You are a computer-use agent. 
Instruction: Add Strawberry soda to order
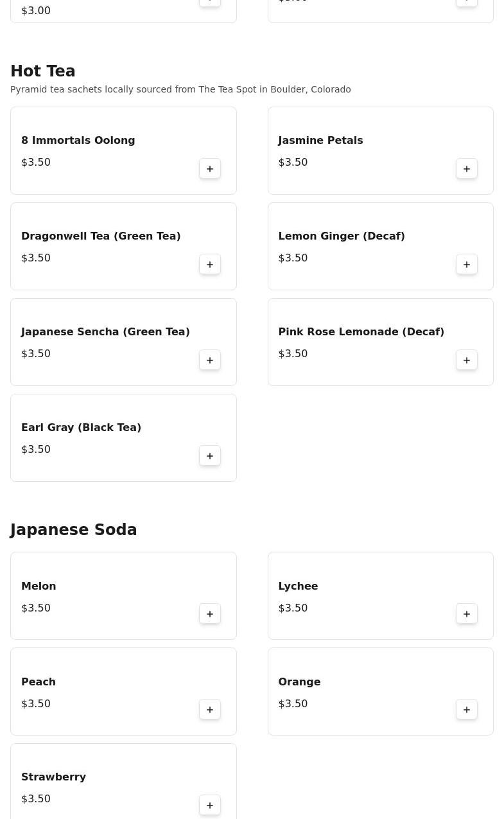tap(210, 806)
